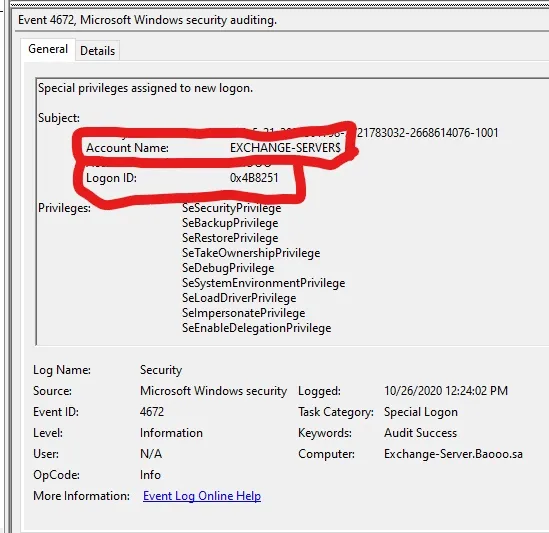Select the SeEnableDelegationPrivilege line
The height and width of the screenshot is (533, 549).
point(256,328)
